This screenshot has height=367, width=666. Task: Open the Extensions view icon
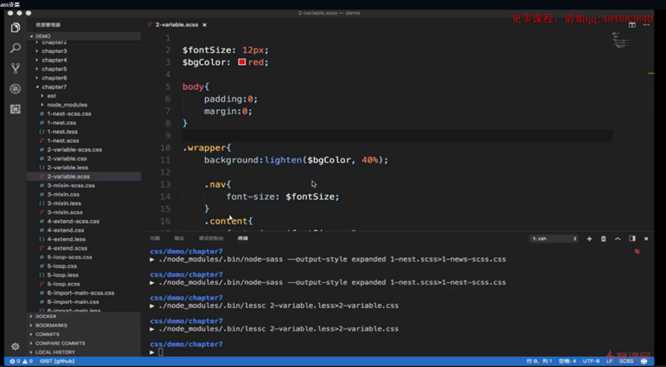pyautogui.click(x=16, y=109)
